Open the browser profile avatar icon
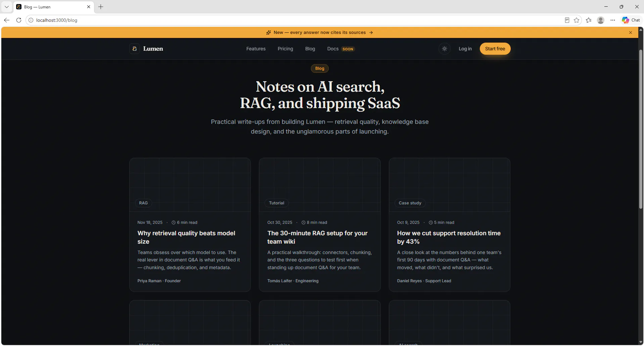 601,20
